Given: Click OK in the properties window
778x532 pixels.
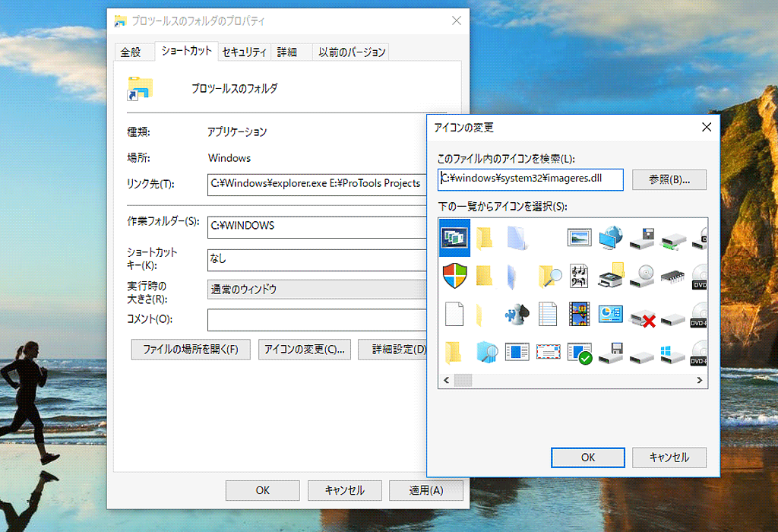Looking at the screenshot, I should (x=262, y=490).
